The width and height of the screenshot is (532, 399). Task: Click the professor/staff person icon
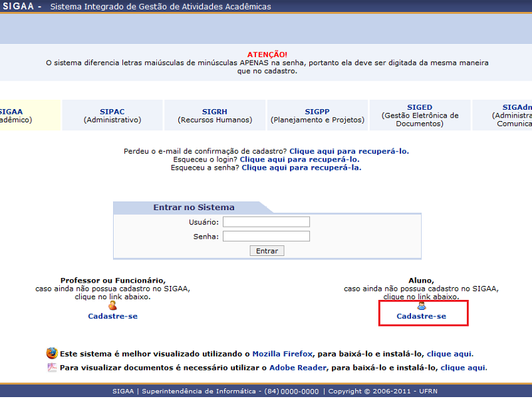point(112,306)
